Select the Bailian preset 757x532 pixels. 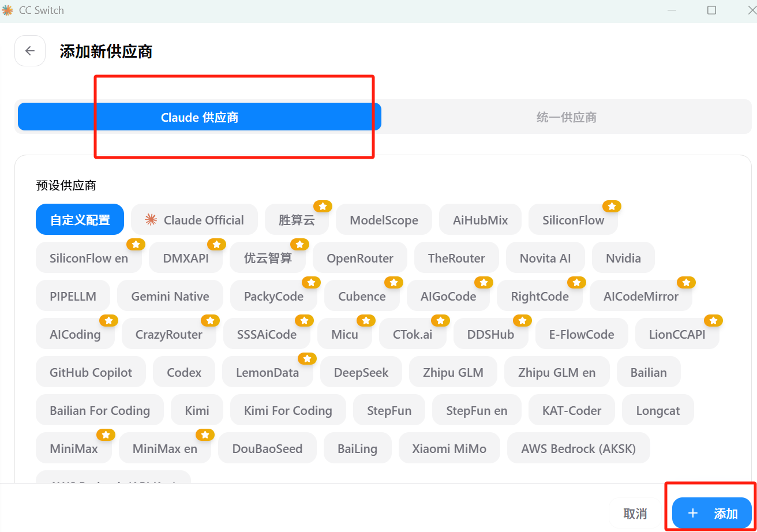coord(649,372)
